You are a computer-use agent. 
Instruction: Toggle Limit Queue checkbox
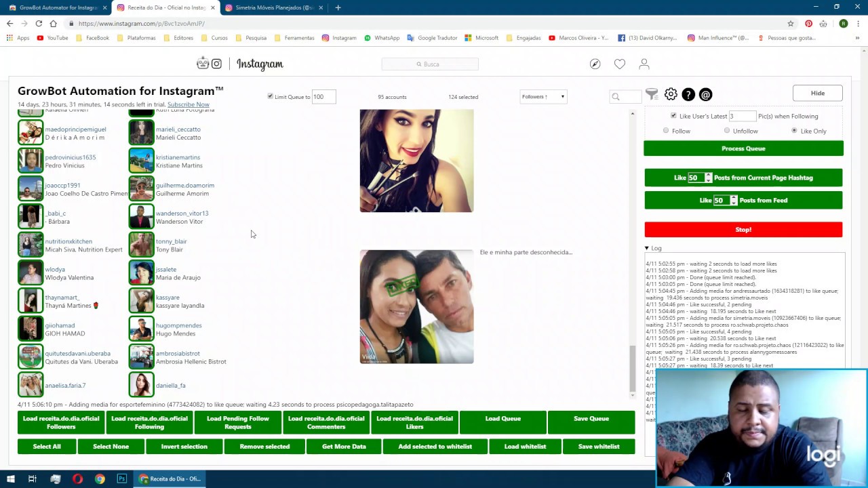coord(270,96)
